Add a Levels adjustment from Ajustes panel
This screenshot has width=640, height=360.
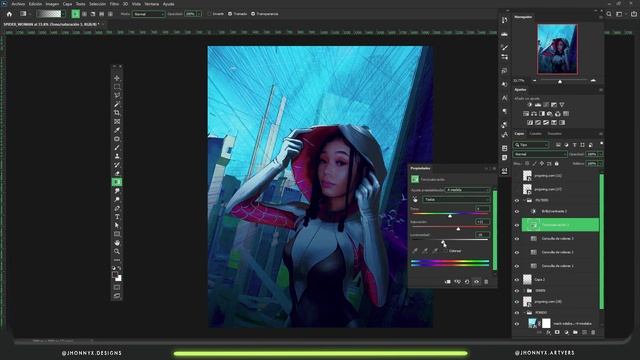[538, 105]
